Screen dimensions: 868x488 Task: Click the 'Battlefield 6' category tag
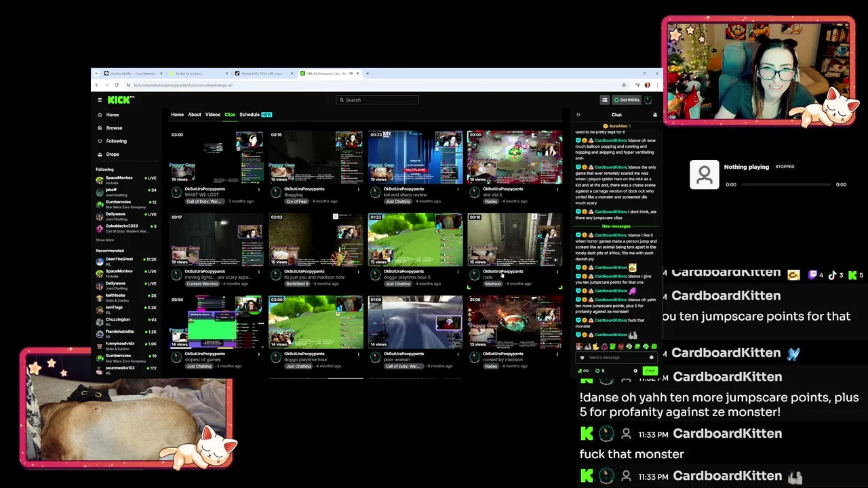pos(297,284)
